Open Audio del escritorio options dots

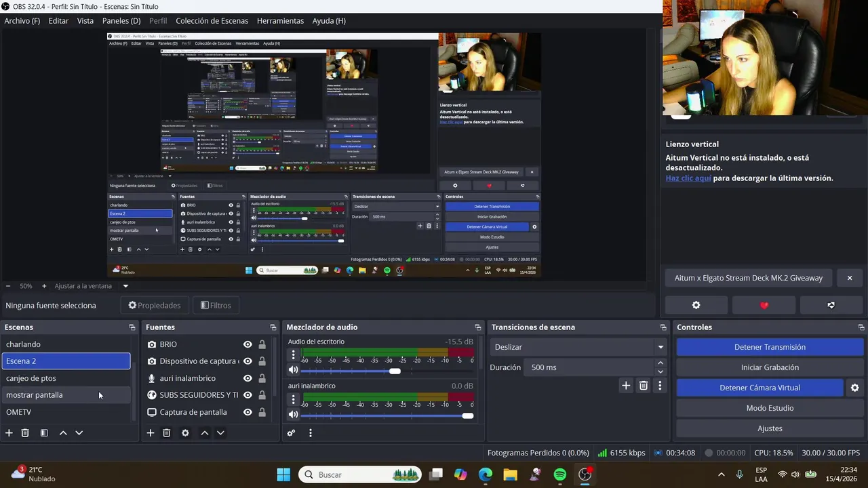(x=293, y=355)
